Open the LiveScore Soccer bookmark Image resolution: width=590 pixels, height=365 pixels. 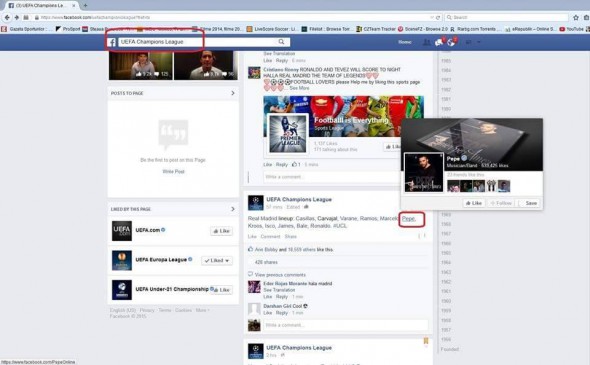pyautogui.click(x=272, y=29)
